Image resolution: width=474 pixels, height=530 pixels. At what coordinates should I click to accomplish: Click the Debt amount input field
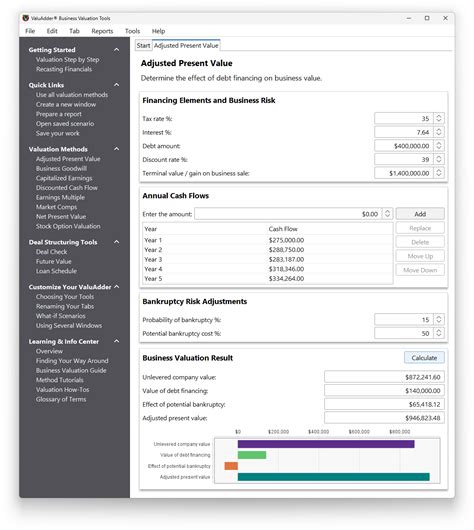(404, 146)
